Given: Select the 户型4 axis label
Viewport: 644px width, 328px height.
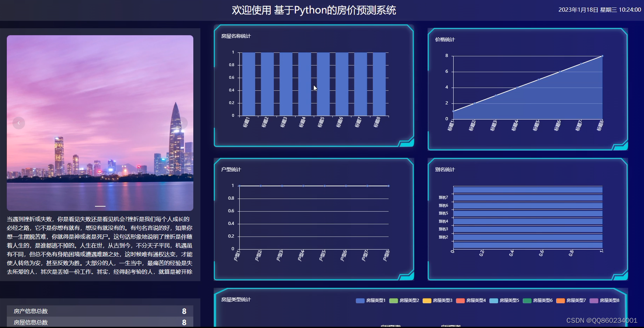Looking at the screenshot, I should pos(301,256).
